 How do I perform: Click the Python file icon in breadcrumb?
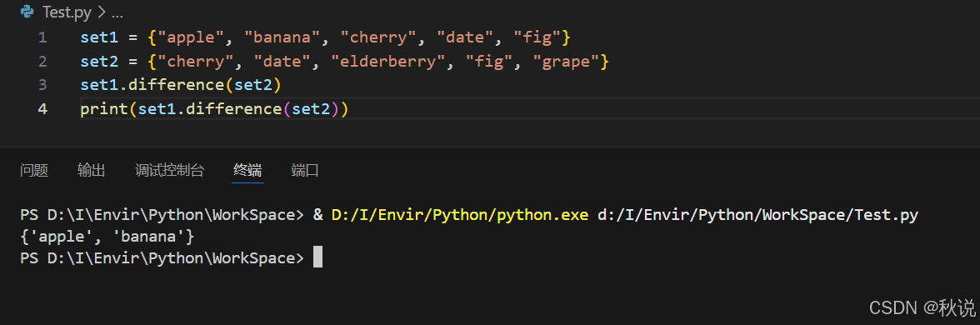click(x=27, y=12)
